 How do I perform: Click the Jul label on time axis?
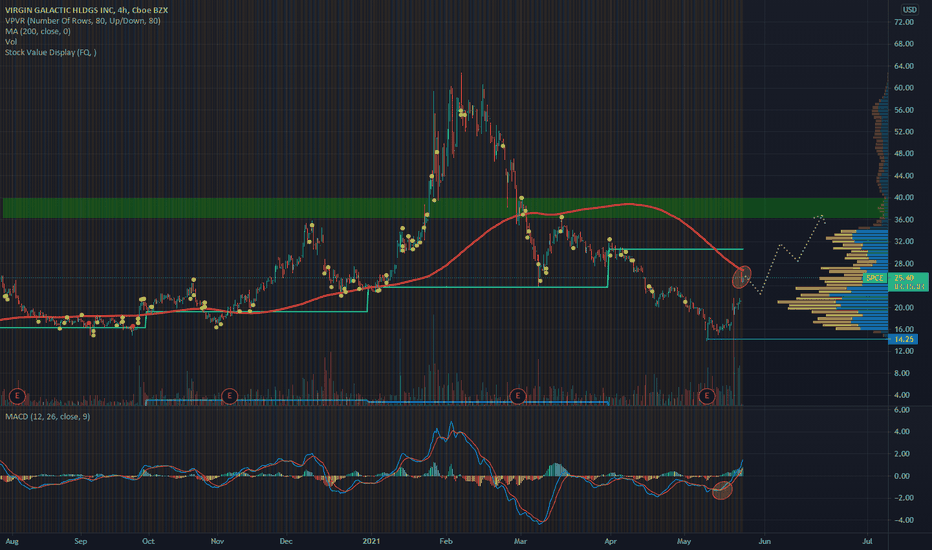(x=868, y=541)
